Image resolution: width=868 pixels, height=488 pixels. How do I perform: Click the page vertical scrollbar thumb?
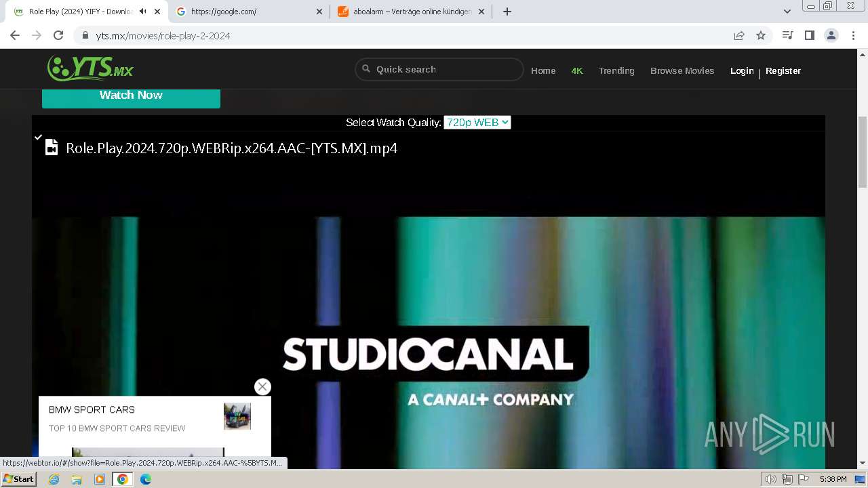point(863,151)
